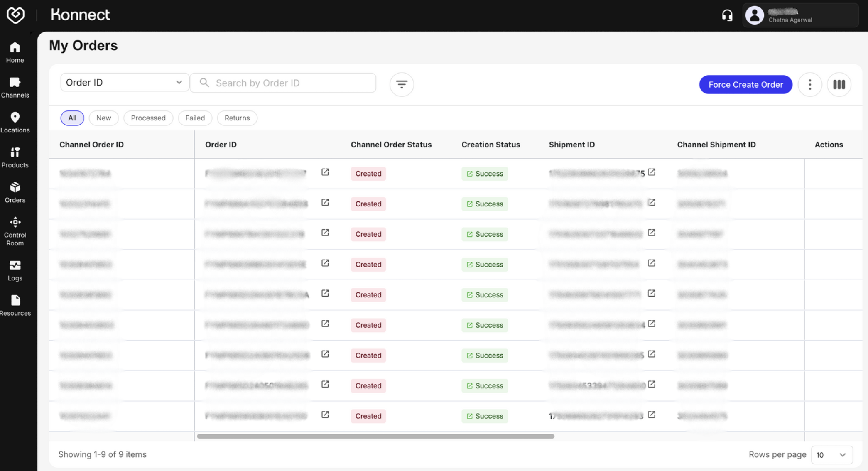Click the Search by Order ID field
868x471 pixels.
click(x=283, y=83)
